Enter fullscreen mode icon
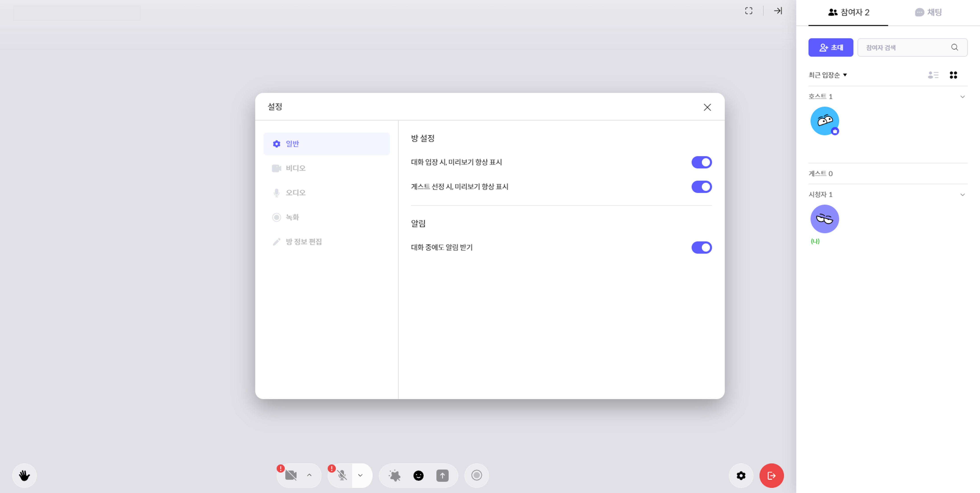The image size is (980, 493). point(748,11)
